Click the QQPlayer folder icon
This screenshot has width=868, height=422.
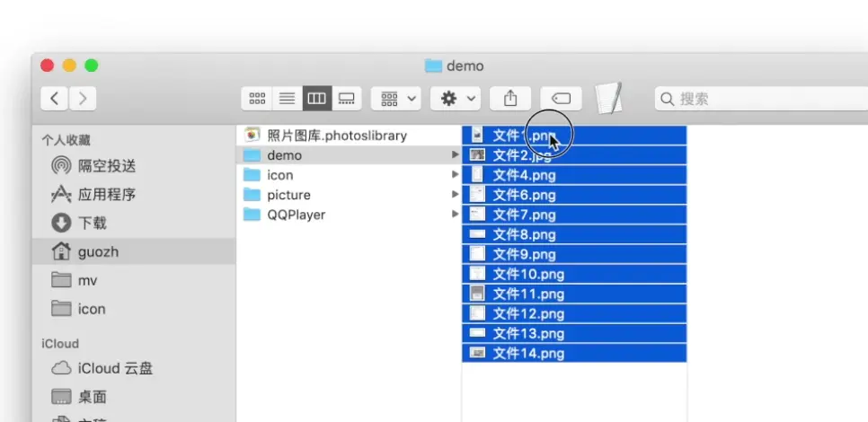coord(252,214)
